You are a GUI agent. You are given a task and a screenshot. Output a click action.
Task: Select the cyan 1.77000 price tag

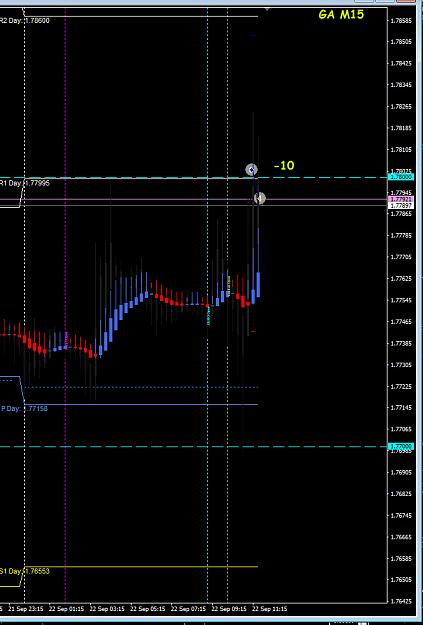click(401, 446)
